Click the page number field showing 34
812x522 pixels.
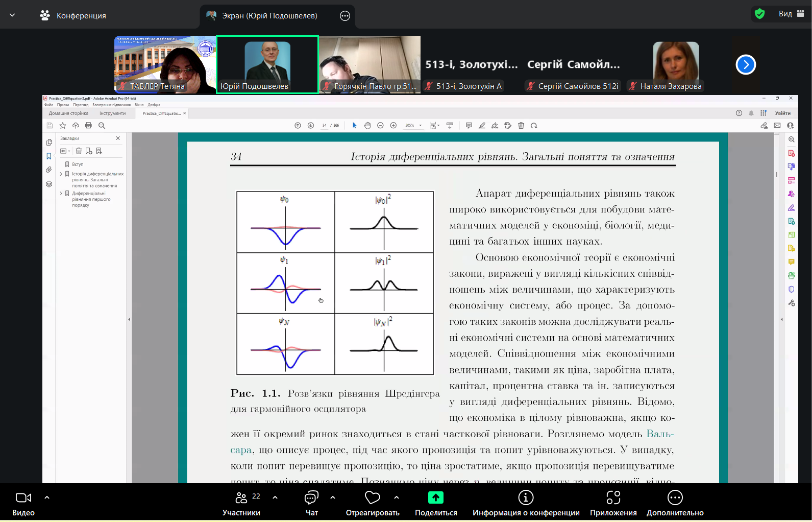(324, 126)
